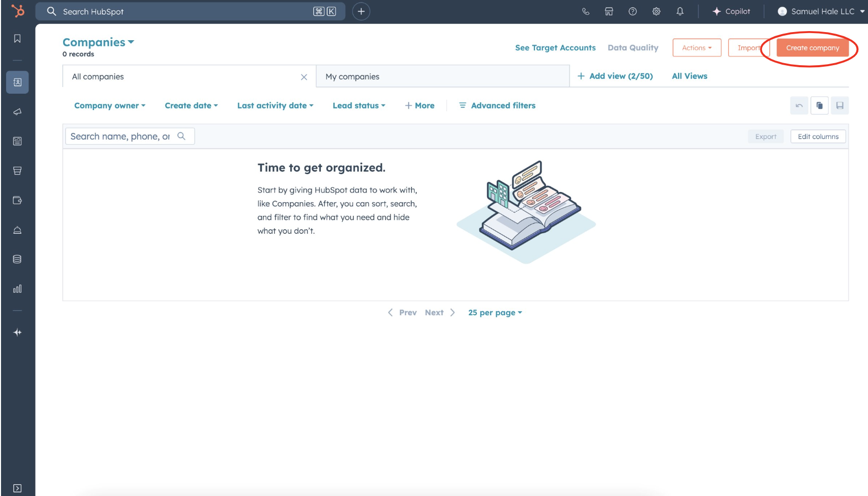868x496 pixels.
Task: Open the 25 per page dropdown
Action: pyautogui.click(x=495, y=313)
